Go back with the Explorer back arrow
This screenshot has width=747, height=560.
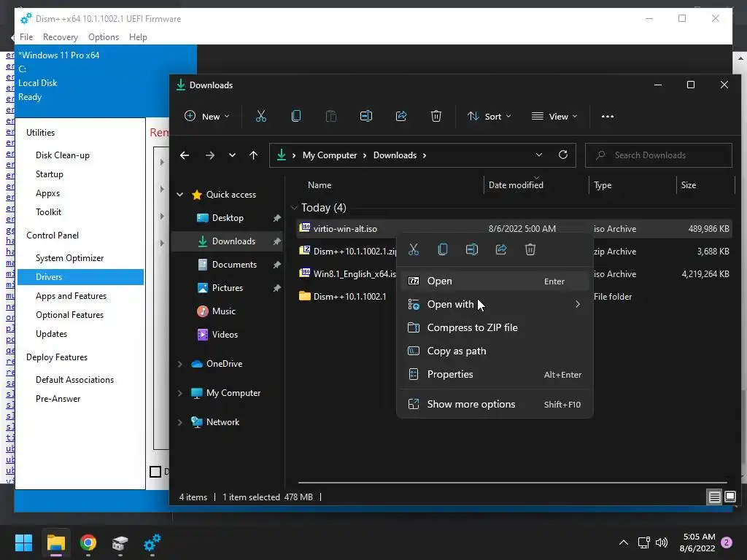click(185, 155)
